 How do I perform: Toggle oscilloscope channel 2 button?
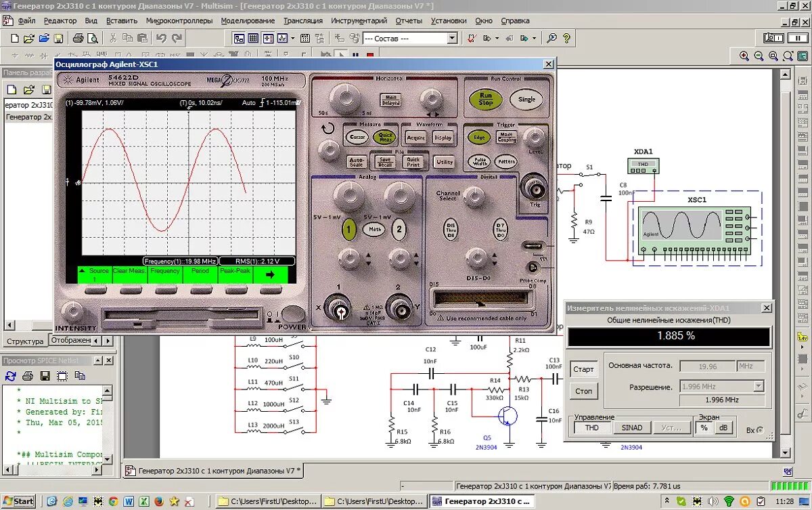tap(399, 230)
